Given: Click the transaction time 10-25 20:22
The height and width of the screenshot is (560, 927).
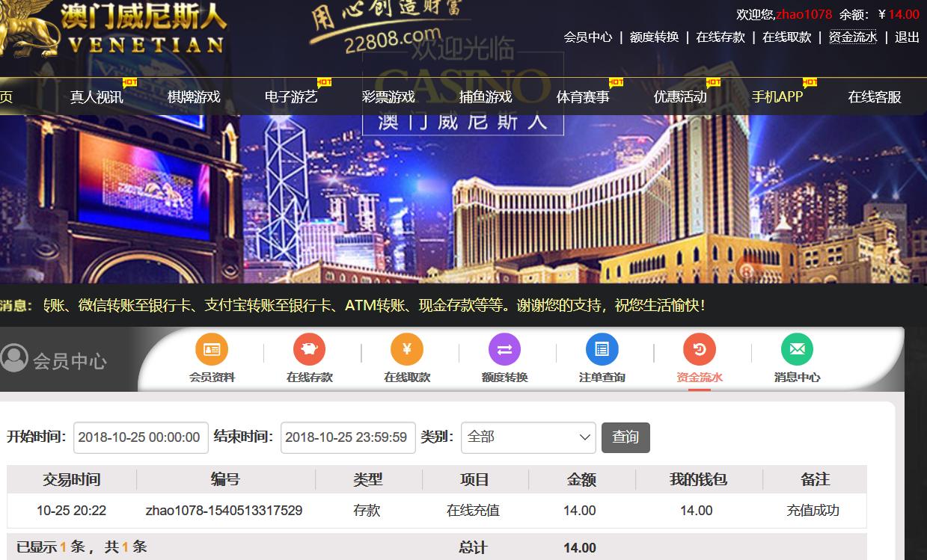Looking at the screenshot, I should coord(71,511).
